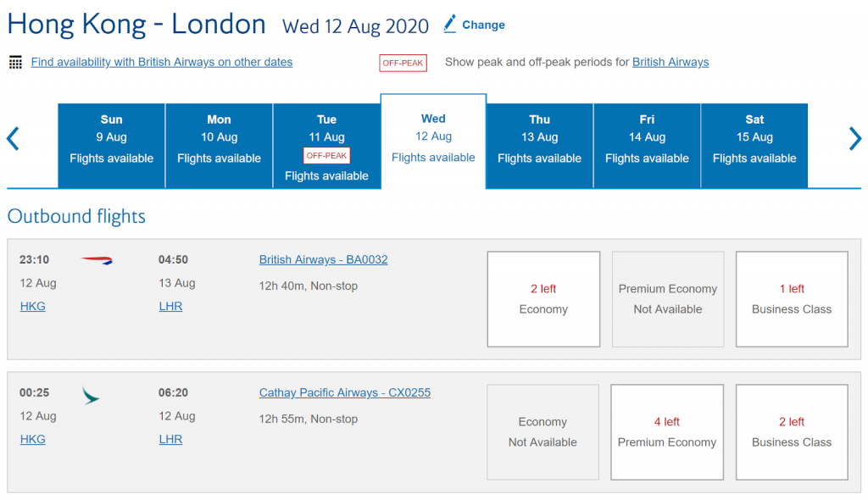The height and width of the screenshot is (500, 868).
Task: Click the pencil Change icon
Action: click(x=450, y=24)
